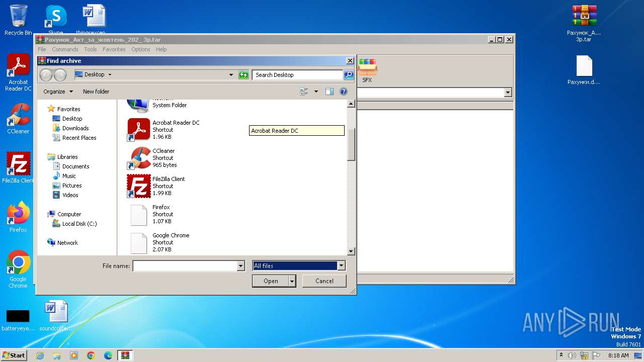Open the Open button split arrow
The height and width of the screenshot is (362, 644).
click(x=292, y=281)
